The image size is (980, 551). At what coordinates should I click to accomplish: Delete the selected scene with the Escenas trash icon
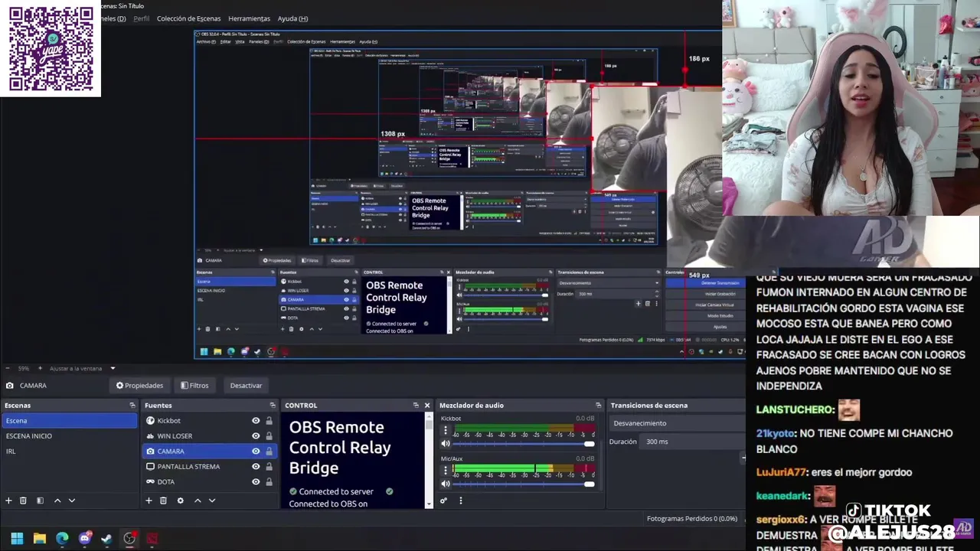tap(23, 500)
